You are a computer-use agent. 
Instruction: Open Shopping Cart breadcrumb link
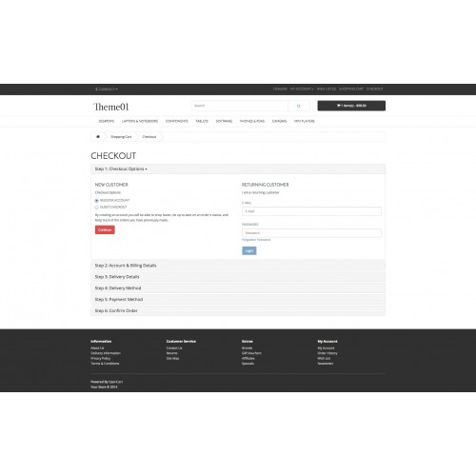coord(121,137)
